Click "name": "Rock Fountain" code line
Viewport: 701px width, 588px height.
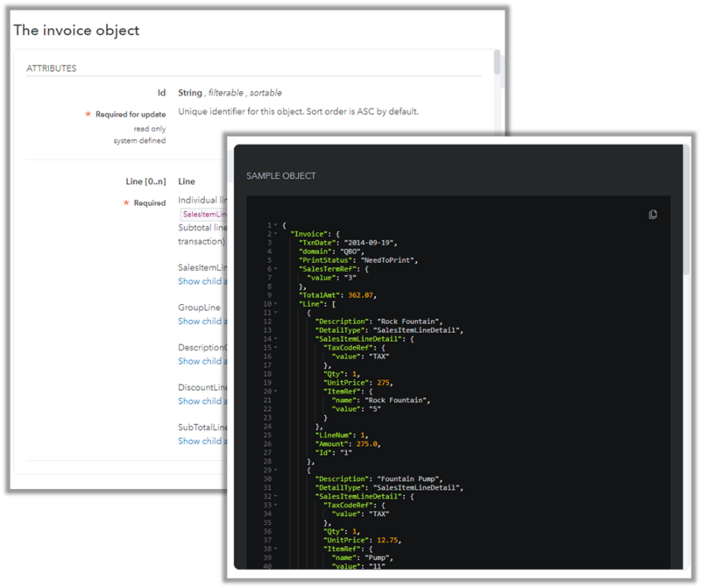pos(381,400)
